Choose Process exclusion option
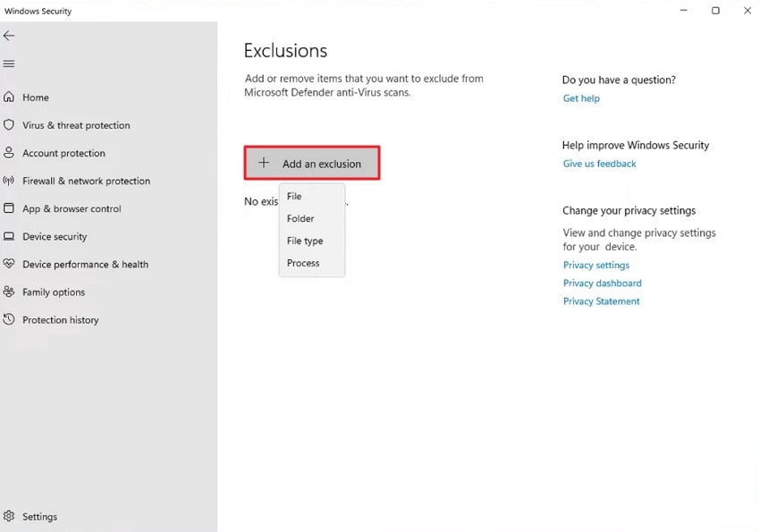Image resolution: width=760 pixels, height=532 pixels. [x=303, y=263]
